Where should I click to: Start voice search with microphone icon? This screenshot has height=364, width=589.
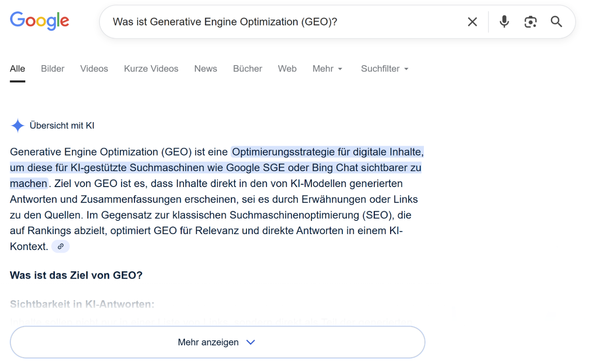point(504,22)
